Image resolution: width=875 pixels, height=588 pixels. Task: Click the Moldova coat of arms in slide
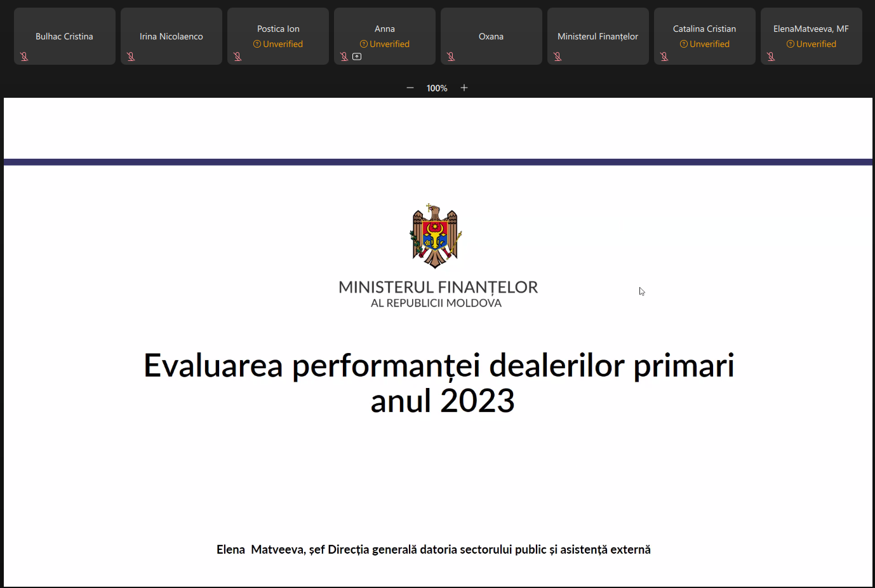[436, 236]
